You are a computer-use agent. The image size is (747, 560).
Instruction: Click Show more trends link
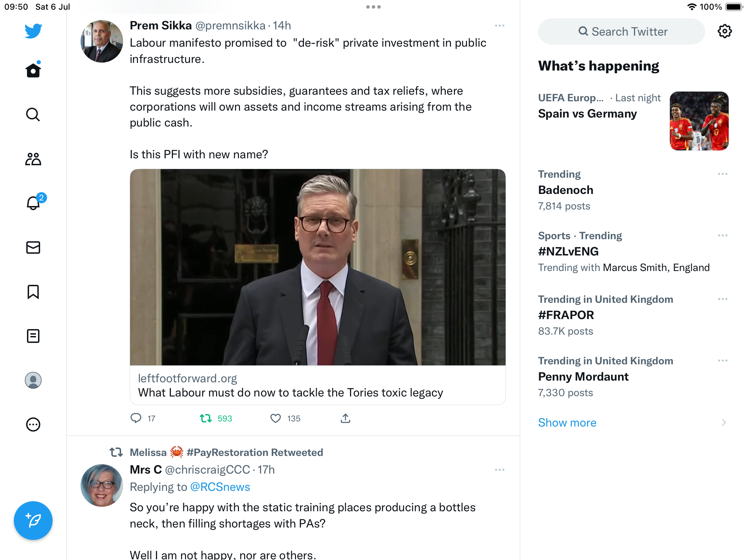[567, 423]
